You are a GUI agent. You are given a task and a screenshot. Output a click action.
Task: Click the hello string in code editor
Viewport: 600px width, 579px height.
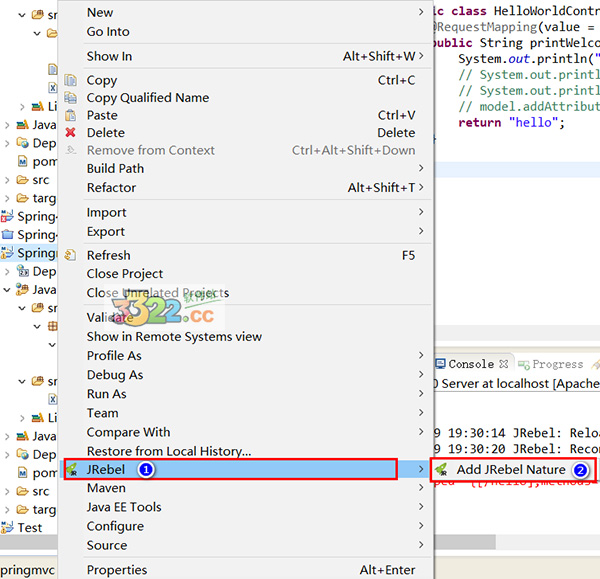(533, 122)
